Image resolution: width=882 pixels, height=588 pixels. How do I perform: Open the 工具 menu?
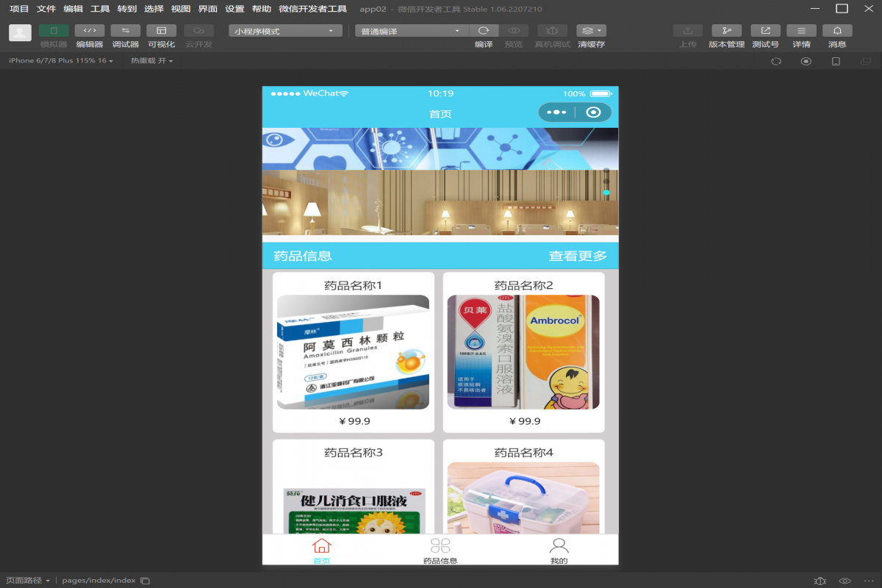click(100, 9)
